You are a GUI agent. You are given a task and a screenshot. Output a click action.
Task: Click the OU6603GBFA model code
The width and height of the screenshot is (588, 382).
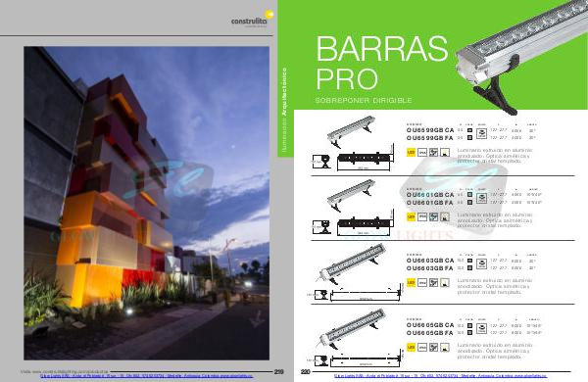tap(430, 268)
